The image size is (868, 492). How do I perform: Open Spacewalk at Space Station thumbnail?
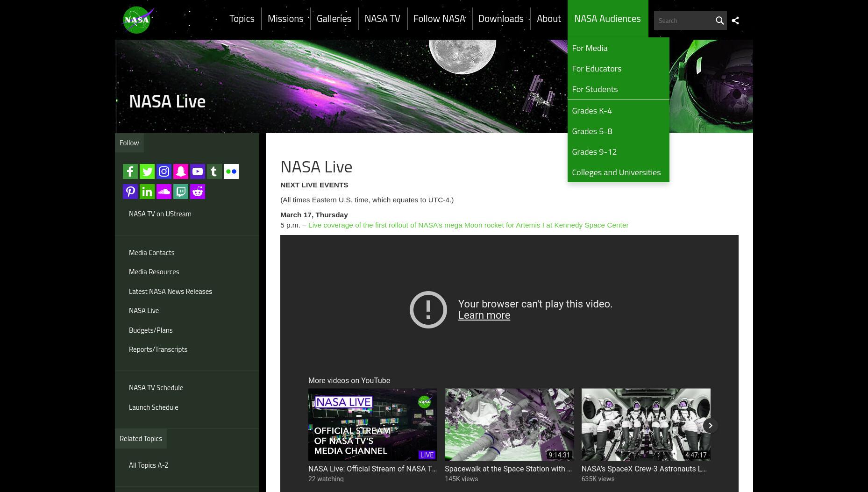coord(509,425)
